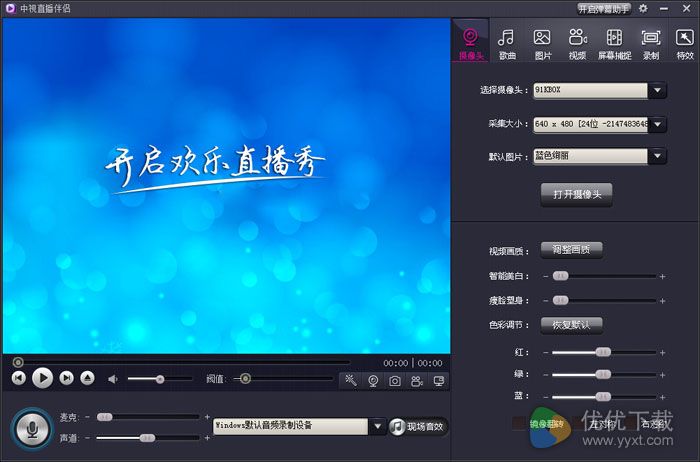Click the 右对称 right symmetry button
The height and width of the screenshot is (462, 700).
coord(653,424)
